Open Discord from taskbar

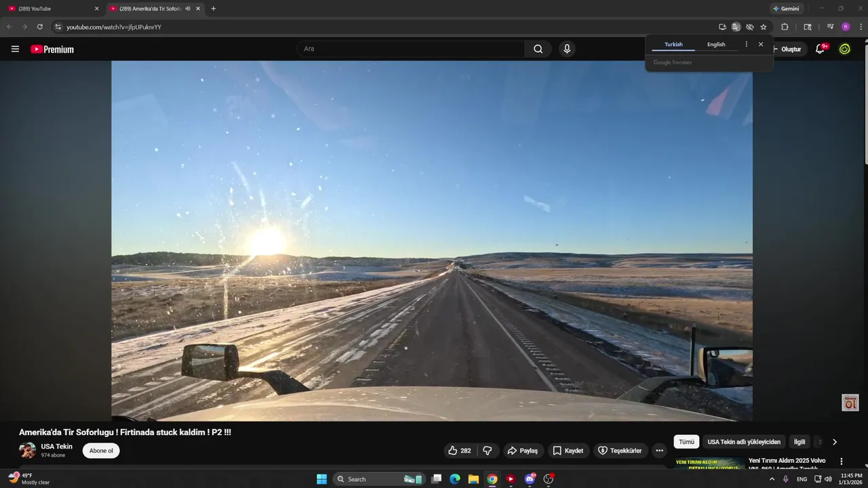click(x=530, y=479)
